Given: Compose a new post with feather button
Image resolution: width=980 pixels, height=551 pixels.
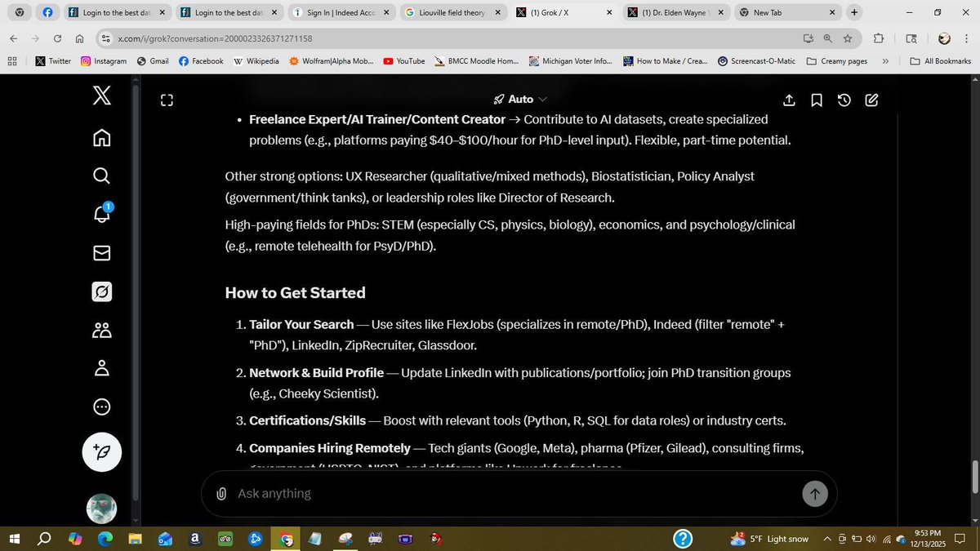Looking at the screenshot, I should coord(102,451).
